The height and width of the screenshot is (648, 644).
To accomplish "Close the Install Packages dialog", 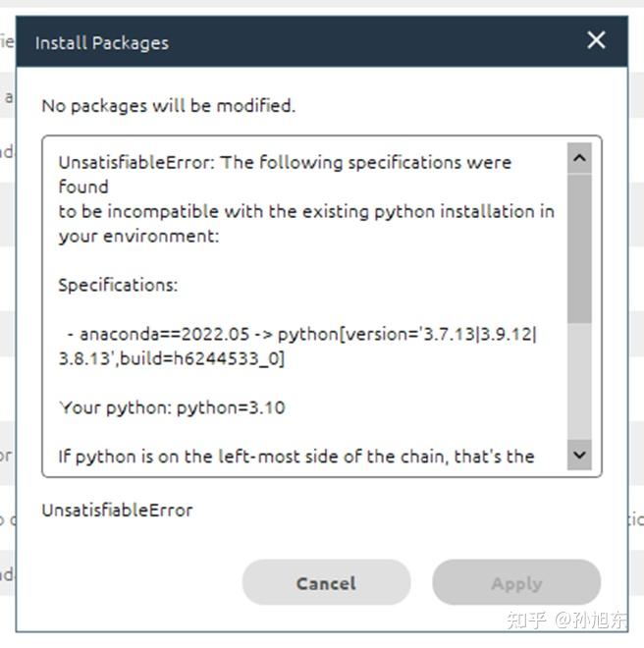I will [596, 40].
